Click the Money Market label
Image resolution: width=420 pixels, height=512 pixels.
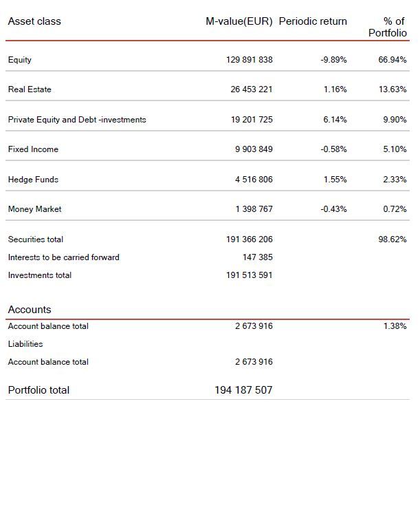[x=34, y=209]
